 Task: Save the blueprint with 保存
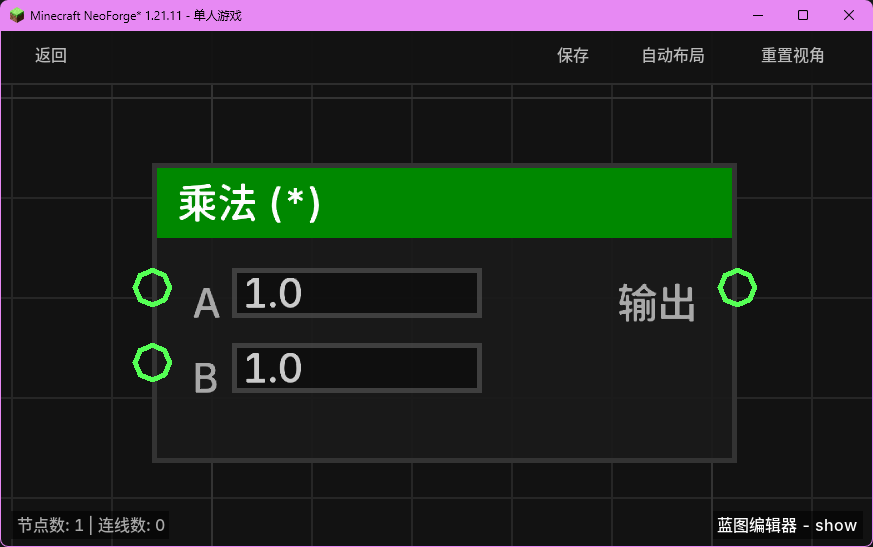click(x=572, y=55)
